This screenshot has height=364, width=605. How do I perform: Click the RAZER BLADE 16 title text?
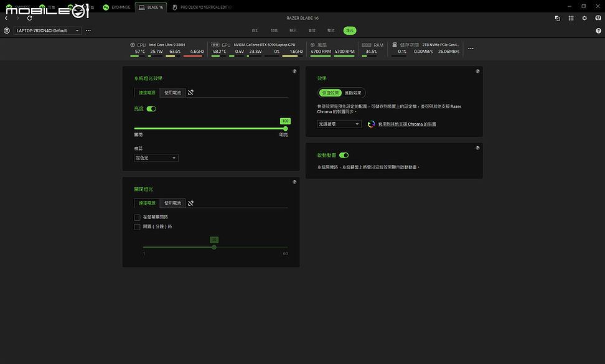[302, 18]
